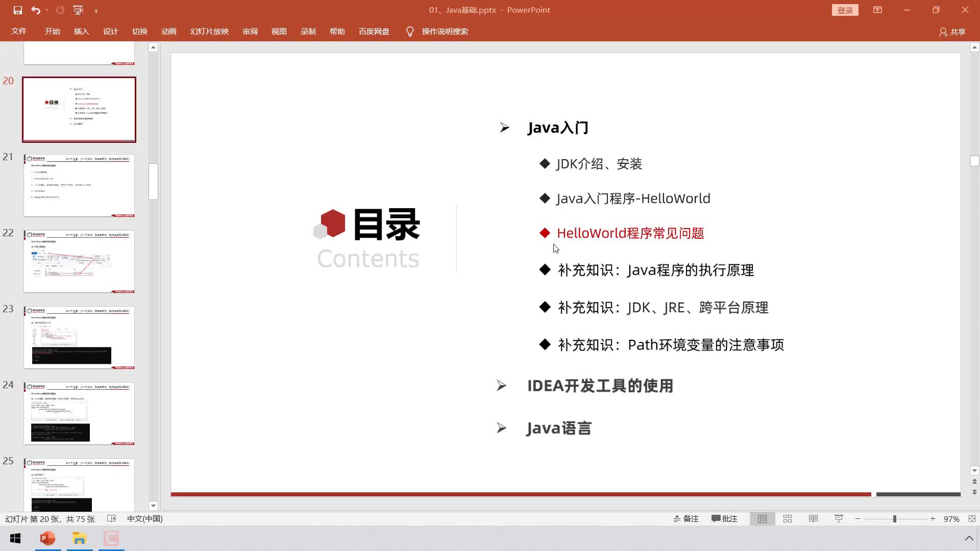Click the 目录 title text

point(386,224)
